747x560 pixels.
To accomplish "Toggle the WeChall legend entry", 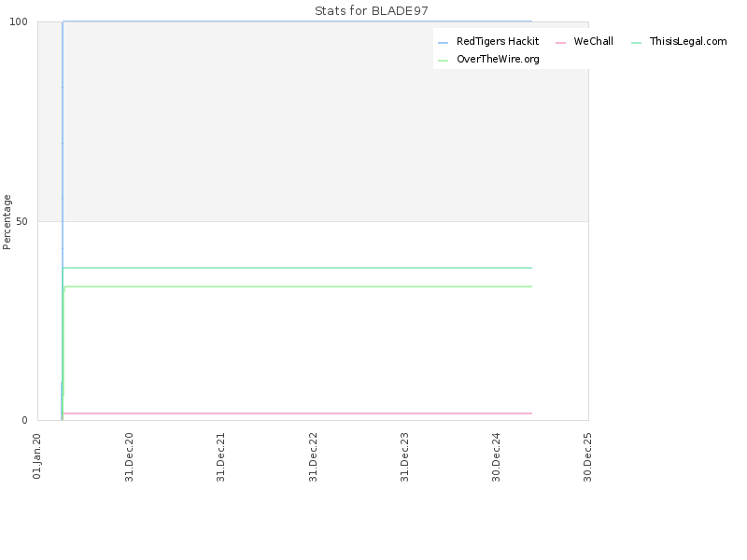I will 585,41.
